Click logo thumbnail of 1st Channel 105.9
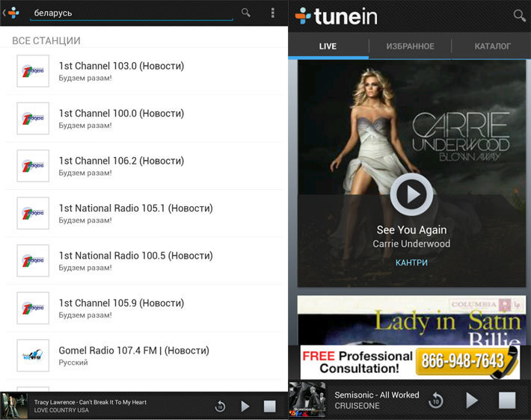 (x=33, y=308)
